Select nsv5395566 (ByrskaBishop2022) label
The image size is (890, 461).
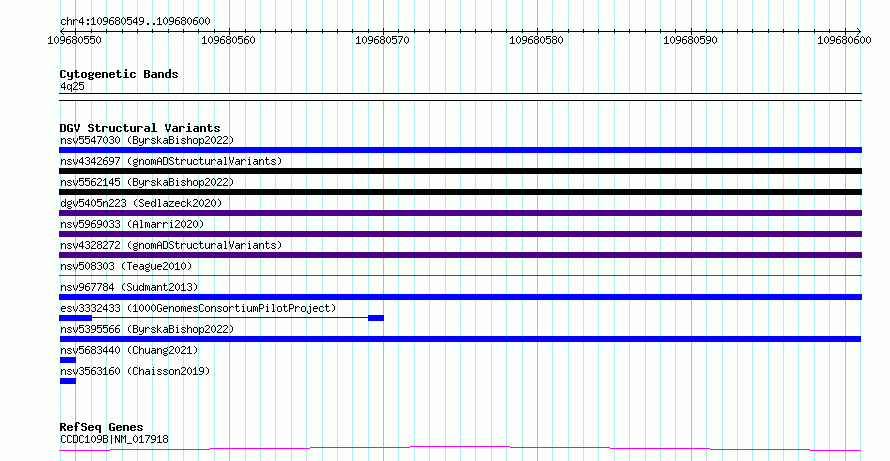147,329
